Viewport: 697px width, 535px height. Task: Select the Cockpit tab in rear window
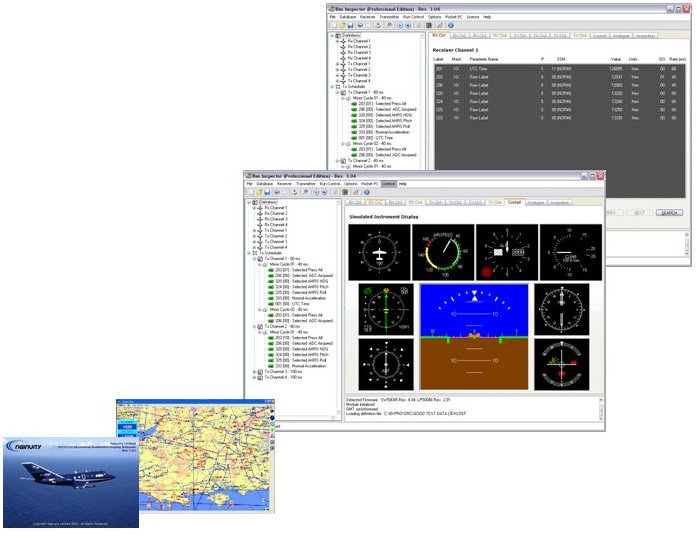[599, 36]
